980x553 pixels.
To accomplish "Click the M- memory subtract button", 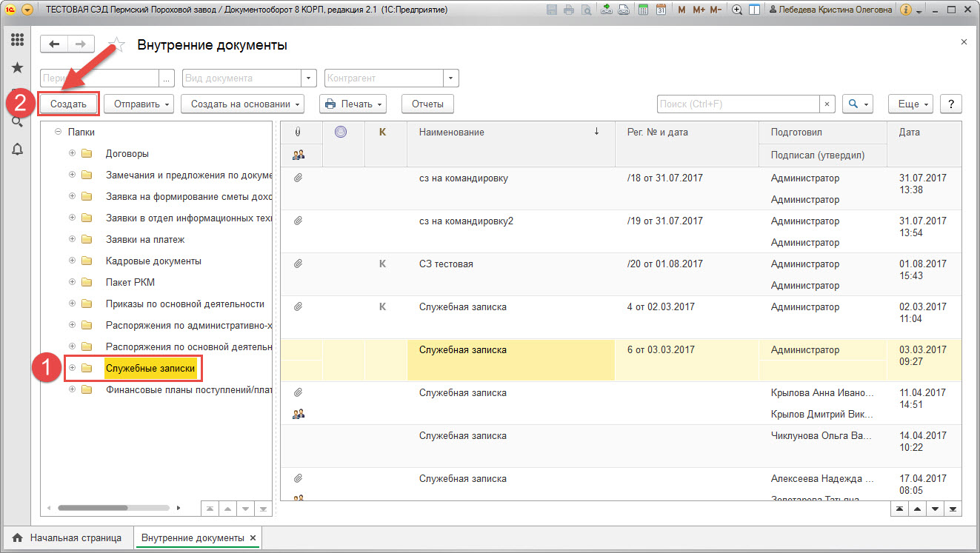I will point(716,10).
